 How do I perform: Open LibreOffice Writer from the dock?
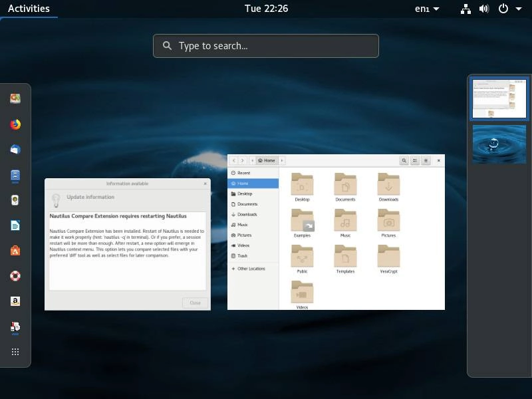[15, 225]
